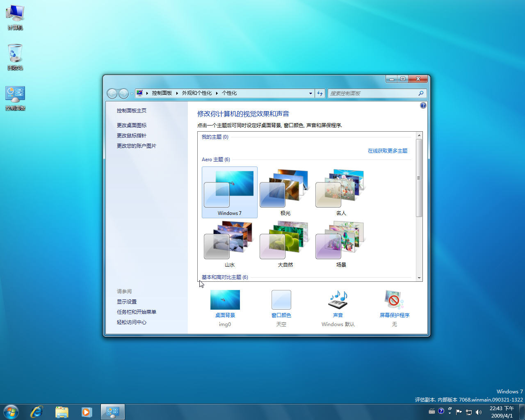Open 显示设置 link
525x420 pixels.
(127, 302)
